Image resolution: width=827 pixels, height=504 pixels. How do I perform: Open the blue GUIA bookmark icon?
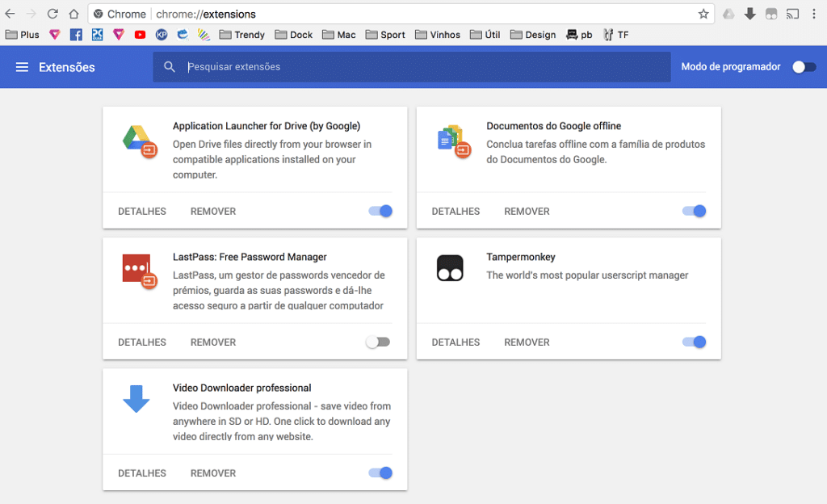98,35
